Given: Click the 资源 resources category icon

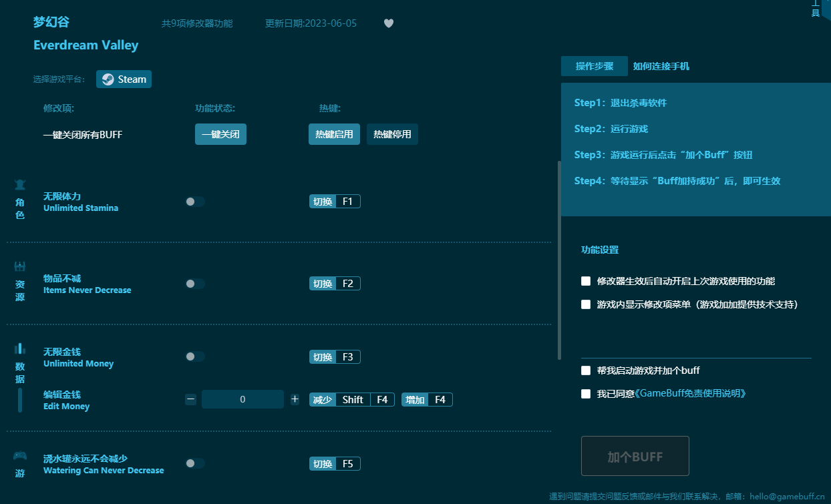Looking at the screenshot, I should coord(20,267).
